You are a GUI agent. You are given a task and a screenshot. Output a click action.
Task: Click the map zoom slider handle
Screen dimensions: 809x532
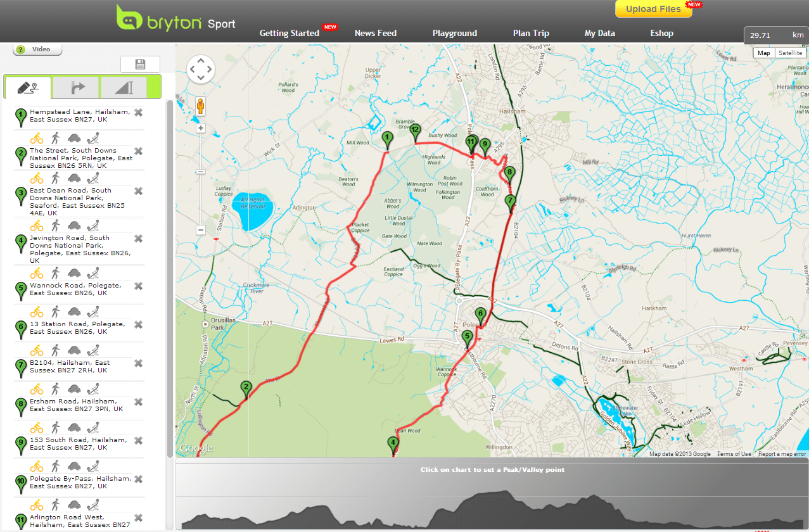201,172
